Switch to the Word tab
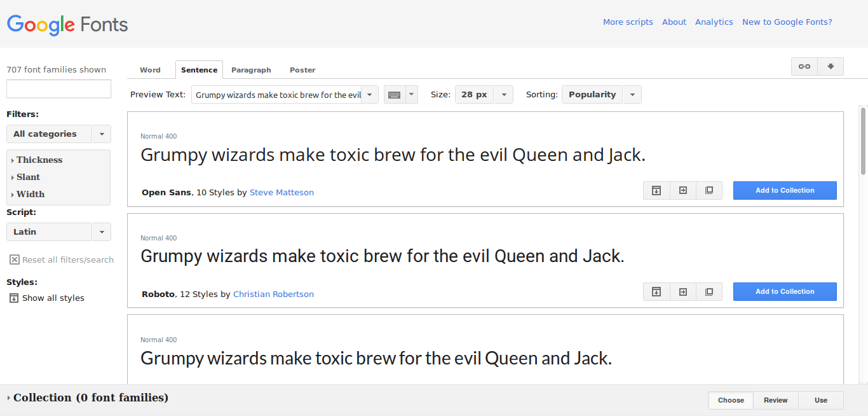 click(150, 70)
